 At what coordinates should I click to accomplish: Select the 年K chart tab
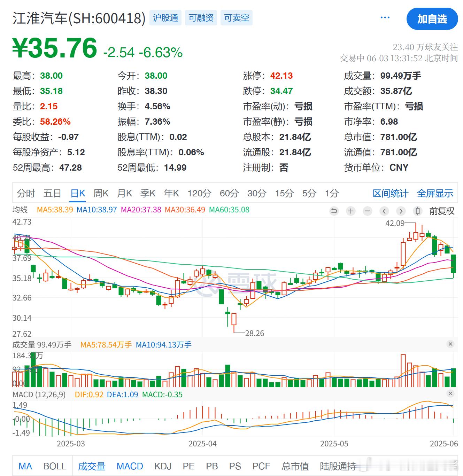[x=171, y=193]
